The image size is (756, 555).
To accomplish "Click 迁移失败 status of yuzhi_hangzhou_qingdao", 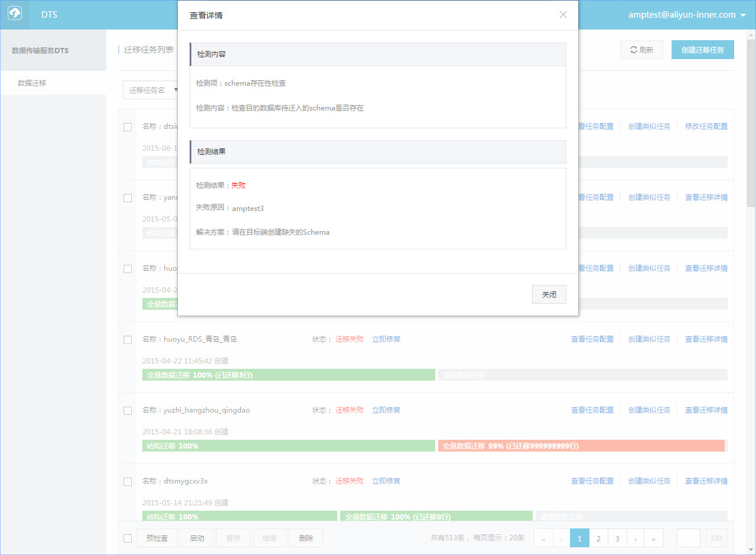I will click(350, 410).
